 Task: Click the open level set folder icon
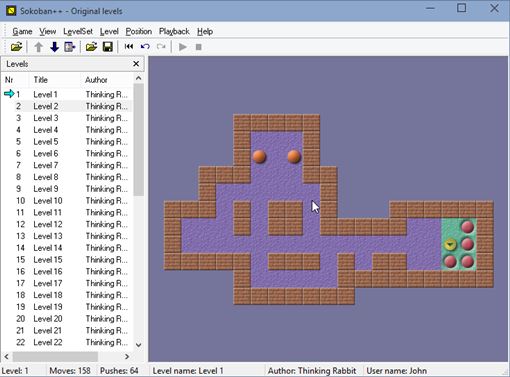point(16,47)
